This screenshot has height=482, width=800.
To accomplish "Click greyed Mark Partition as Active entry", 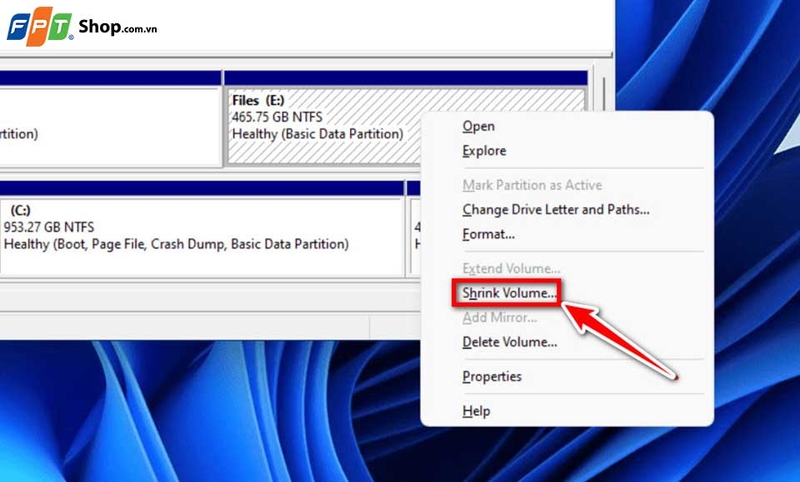I will point(532,185).
